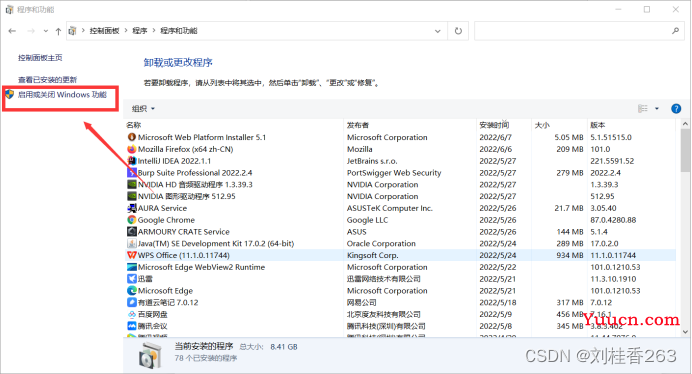
Task: Click JetBrains s.r.o. publisher cell
Action: pos(372,161)
